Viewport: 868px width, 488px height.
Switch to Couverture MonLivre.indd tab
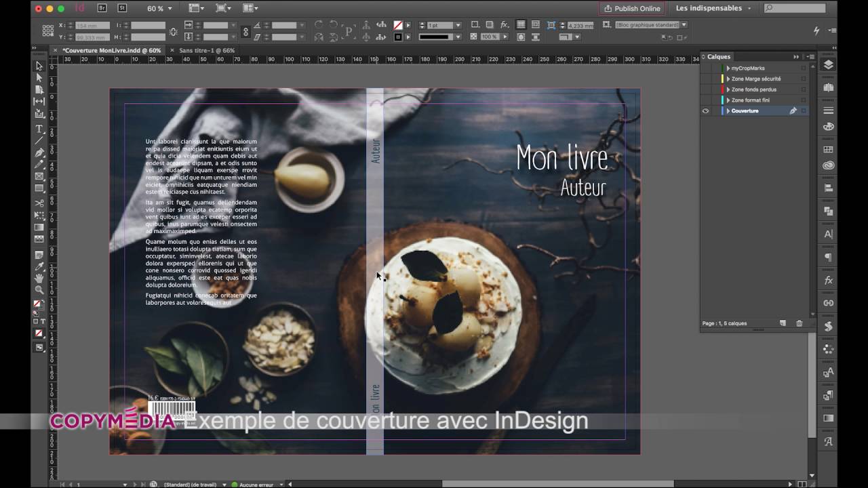(111, 50)
